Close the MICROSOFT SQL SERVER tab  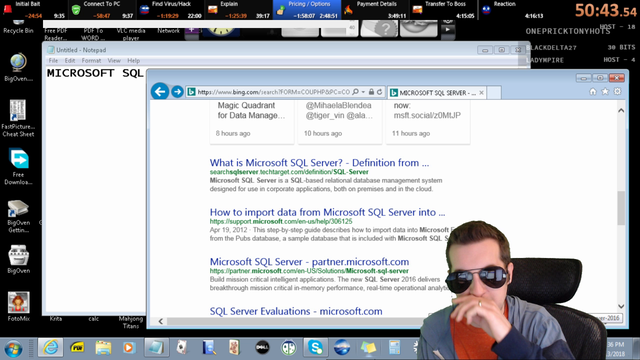click(x=481, y=93)
